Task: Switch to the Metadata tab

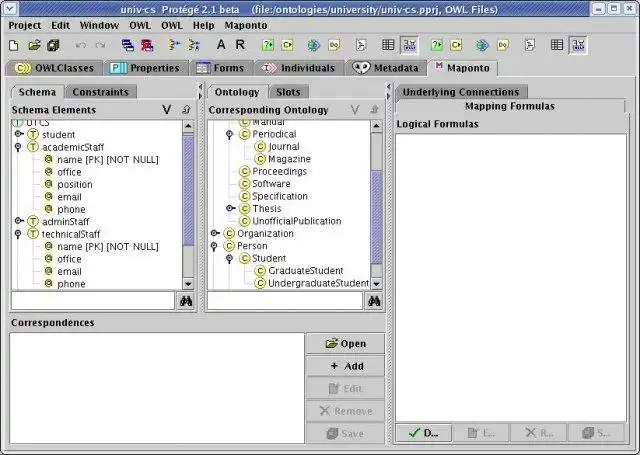Action: pos(386,68)
